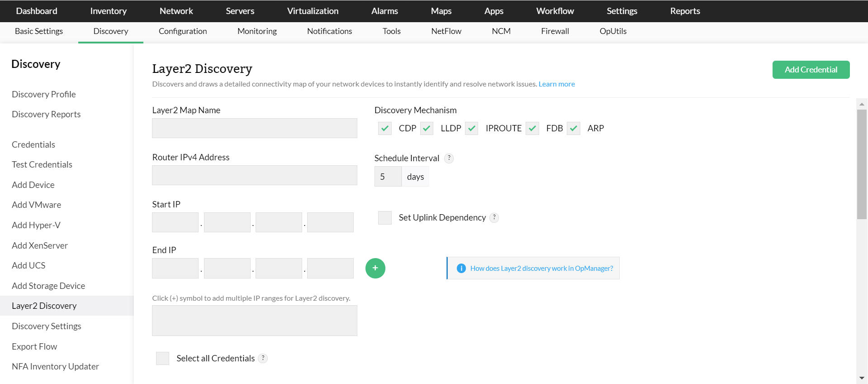Uncheck the LLDP checkbox
This screenshot has width=868, height=384.
coord(427,129)
